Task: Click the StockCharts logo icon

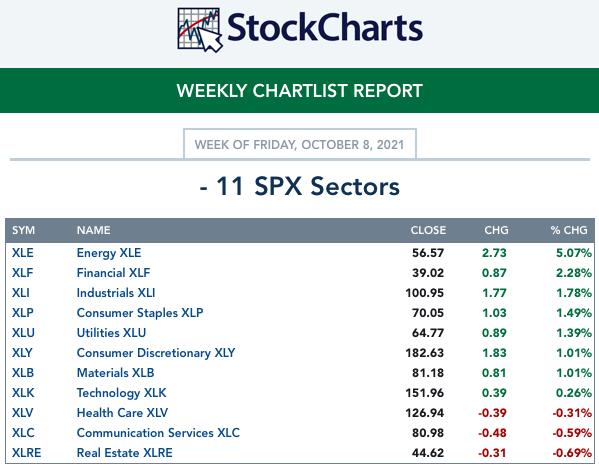Action: 199,30
